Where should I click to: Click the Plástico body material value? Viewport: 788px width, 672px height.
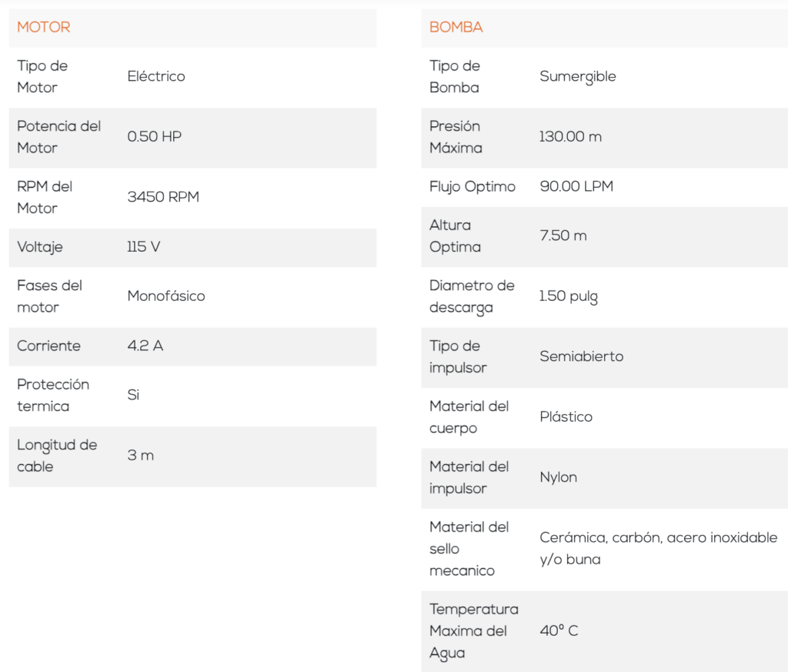566,417
